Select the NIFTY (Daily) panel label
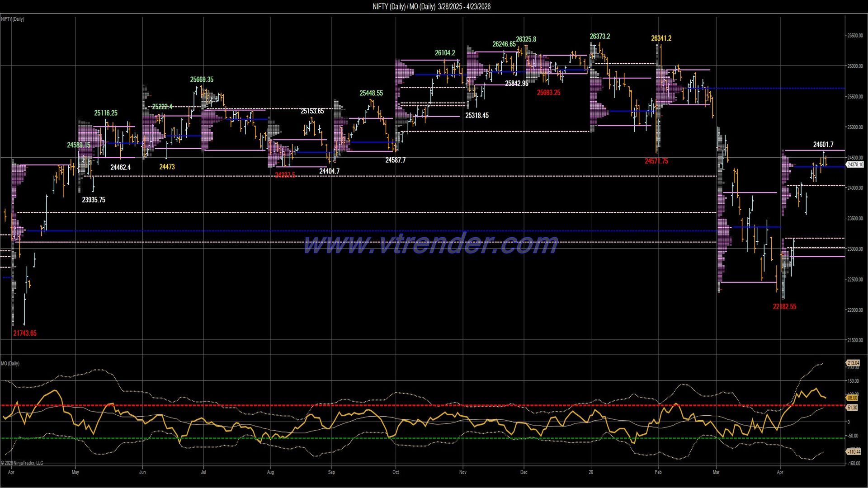This screenshot has height=488, width=868. click(12, 19)
